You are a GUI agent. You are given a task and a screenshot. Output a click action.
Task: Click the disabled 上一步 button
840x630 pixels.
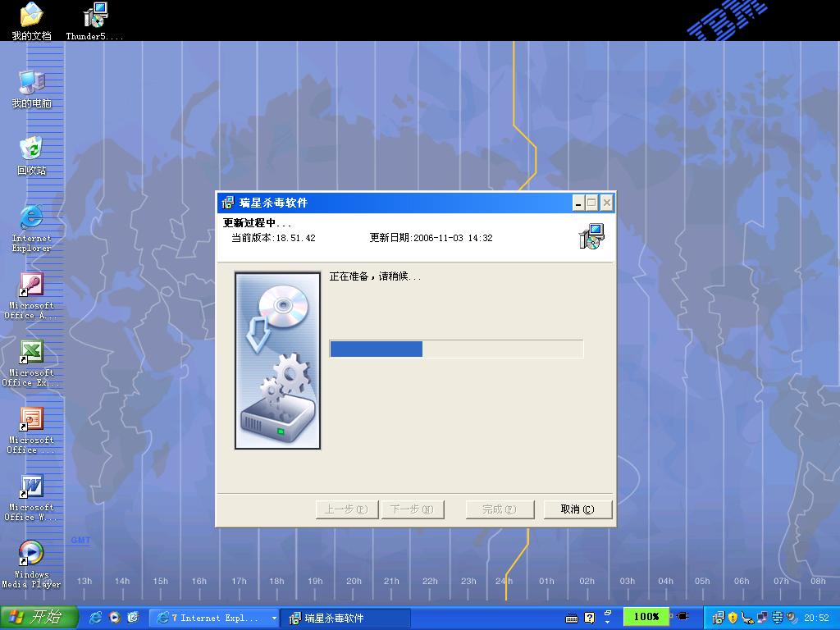347,509
